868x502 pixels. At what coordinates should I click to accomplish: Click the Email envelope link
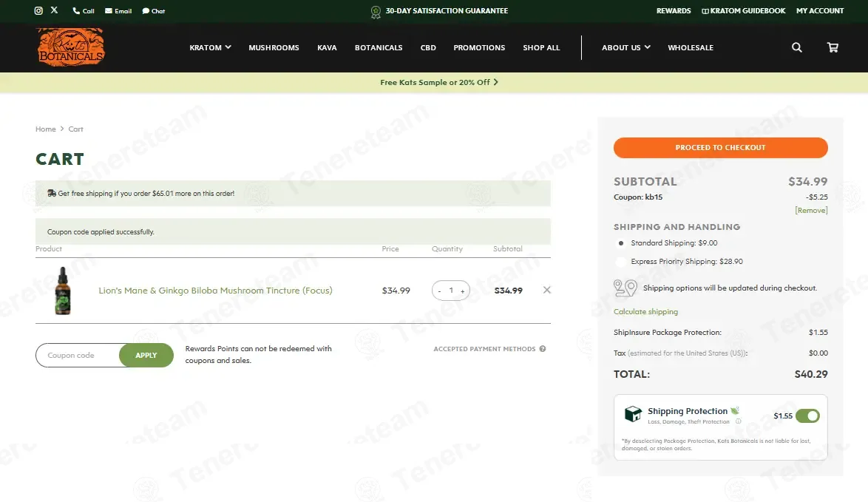(x=118, y=11)
